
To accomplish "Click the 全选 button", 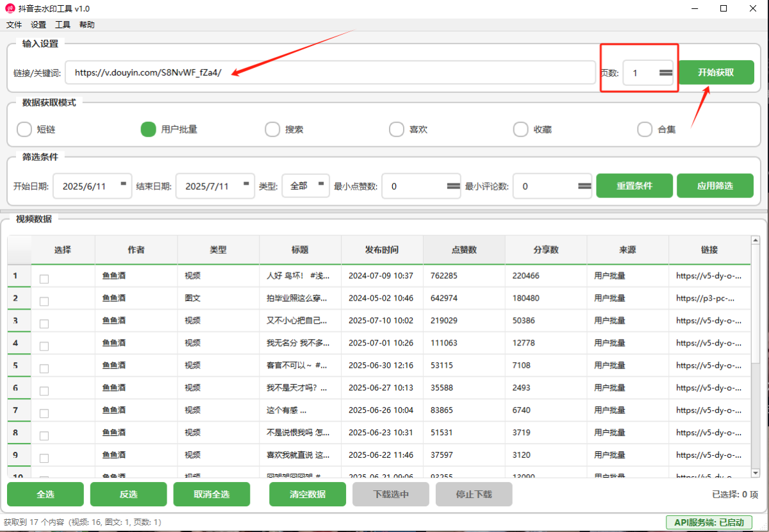I will (x=45, y=494).
